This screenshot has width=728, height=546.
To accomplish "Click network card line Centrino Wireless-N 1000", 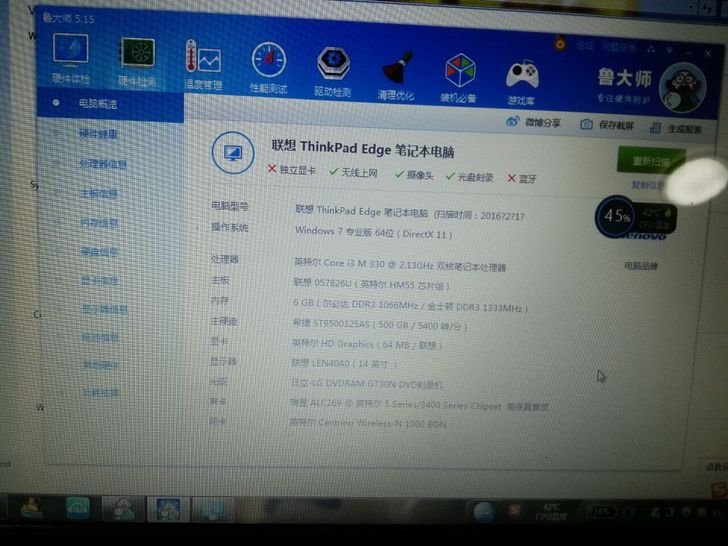I will (368, 423).
